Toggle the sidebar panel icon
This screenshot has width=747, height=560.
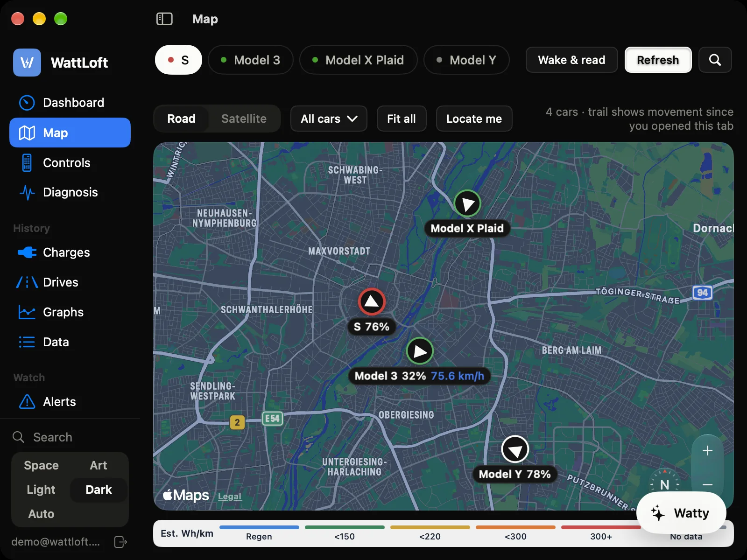click(164, 19)
